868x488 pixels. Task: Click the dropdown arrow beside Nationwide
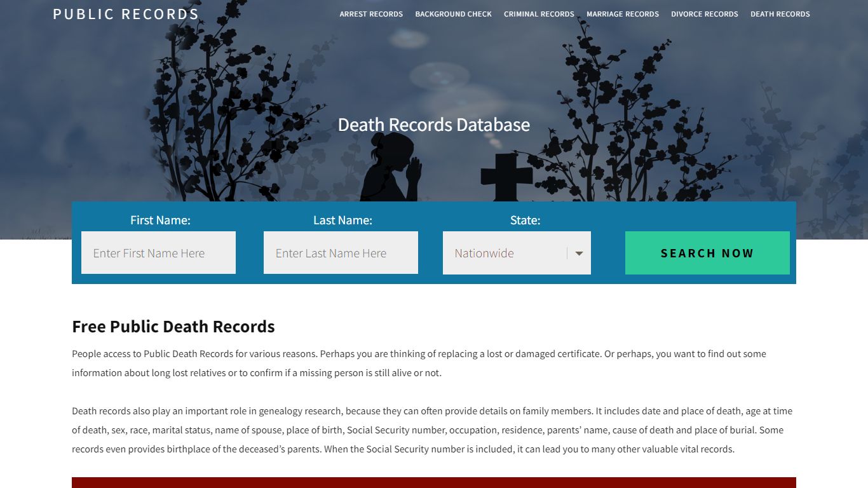coord(579,253)
